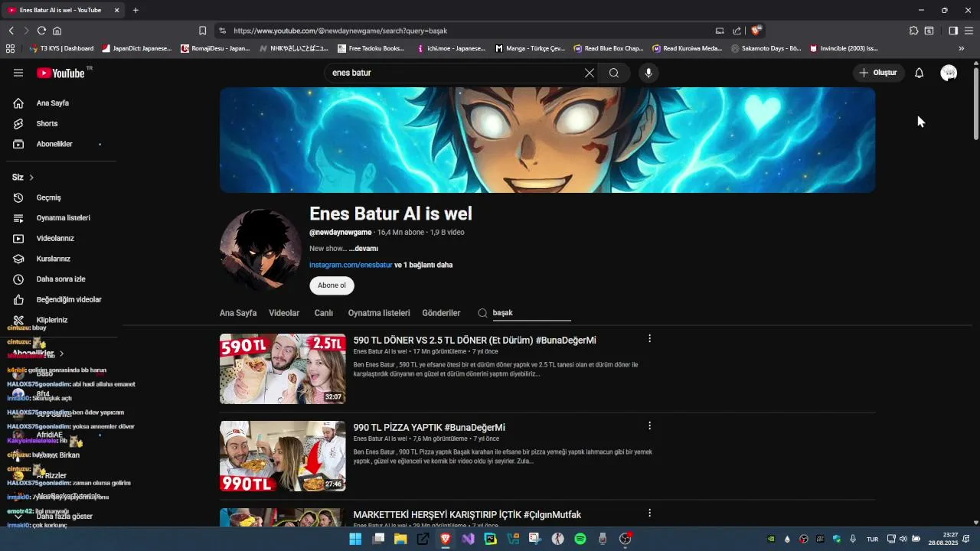980x551 pixels.
Task: Switch to the channel Ana Sayfa tab
Action: [238, 313]
